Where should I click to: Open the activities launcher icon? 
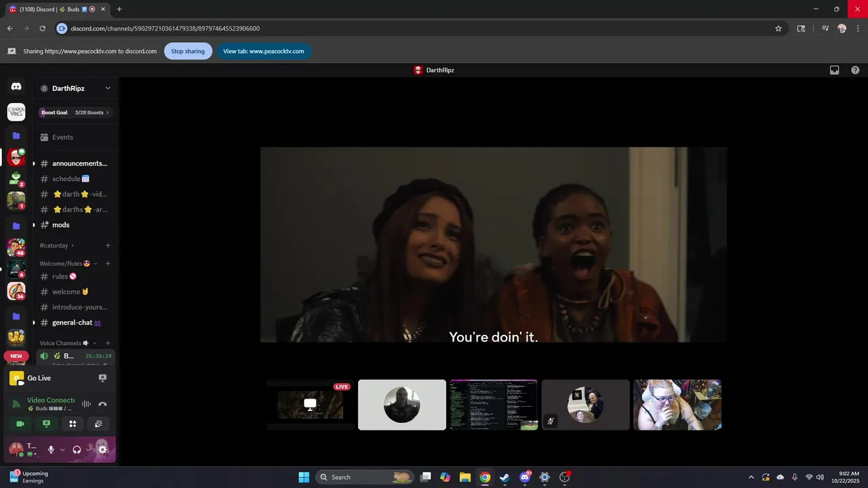(x=73, y=424)
